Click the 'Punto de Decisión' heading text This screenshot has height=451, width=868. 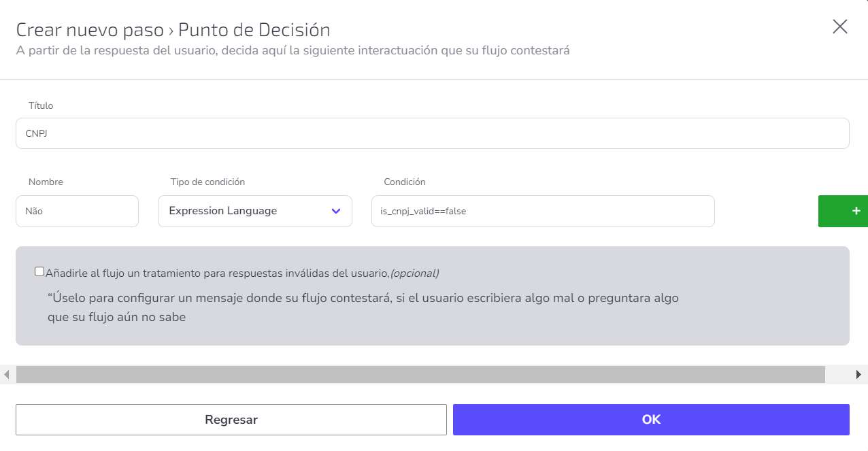pyautogui.click(x=254, y=30)
